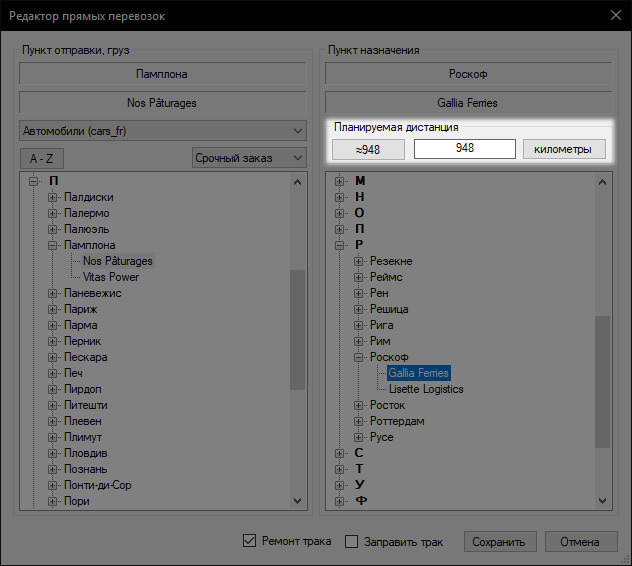Expand the Резекне node

coord(358,261)
